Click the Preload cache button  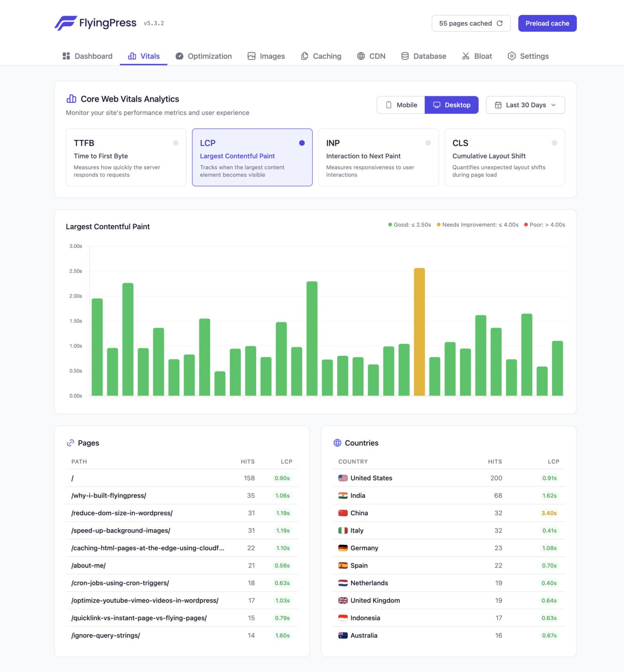pos(547,23)
